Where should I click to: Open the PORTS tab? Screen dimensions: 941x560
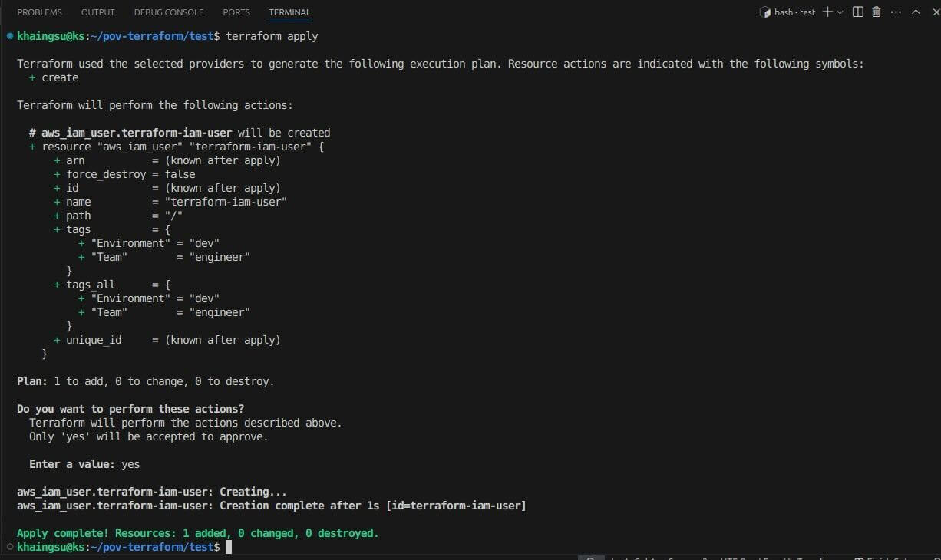(236, 12)
